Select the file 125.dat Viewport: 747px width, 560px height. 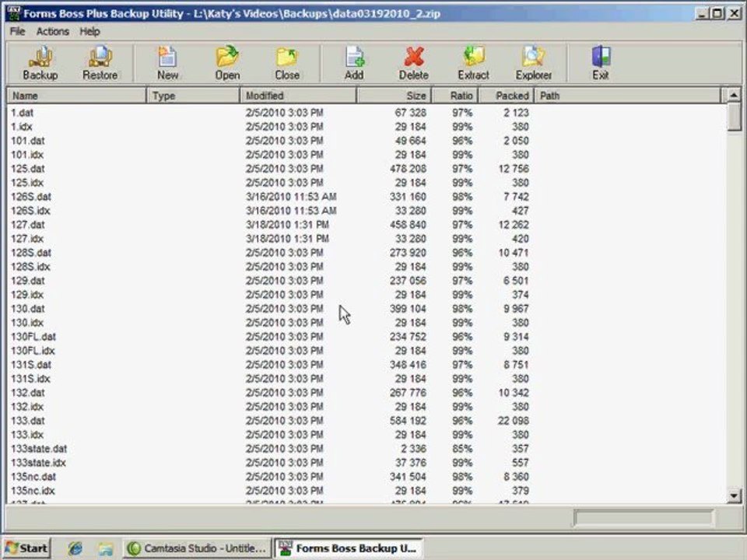click(x=28, y=169)
